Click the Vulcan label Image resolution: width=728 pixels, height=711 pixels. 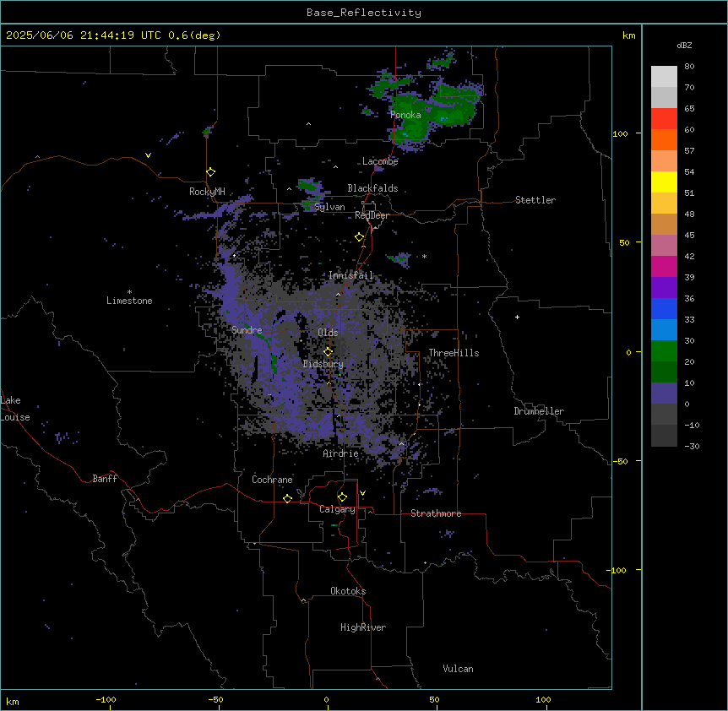(x=459, y=669)
